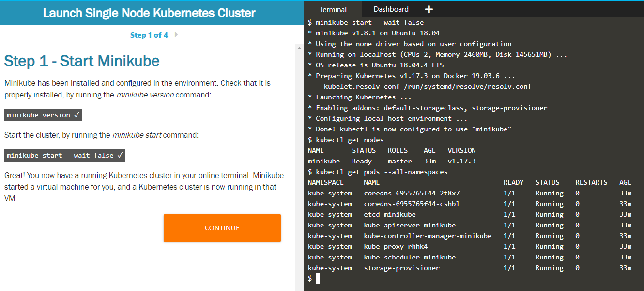Select 'minikube v1.8.1 on Ubuntu 18.04' line
Screen dimensions: 644x291
pos(374,33)
